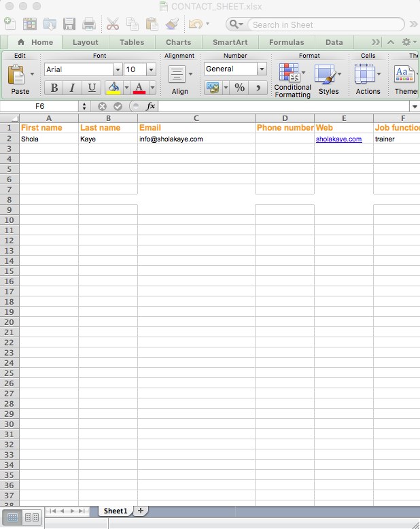
Task: Create a new workbook icon
Action: click(x=10, y=24)
